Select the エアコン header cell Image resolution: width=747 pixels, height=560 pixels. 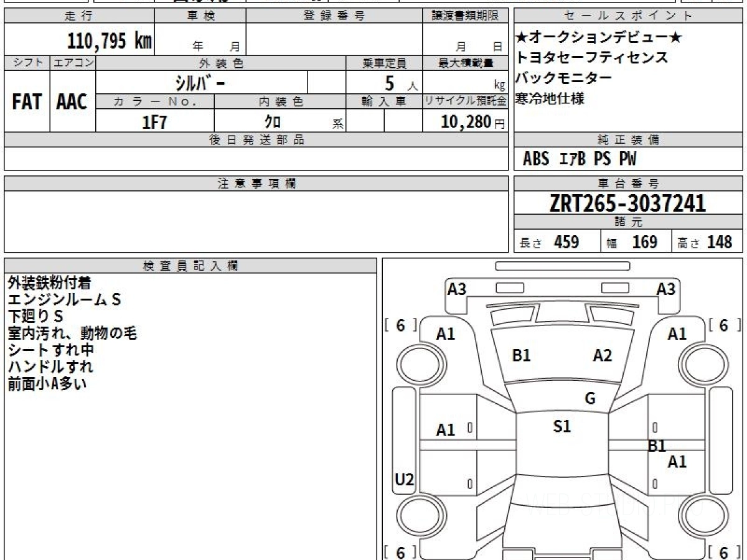coord(72,63)
